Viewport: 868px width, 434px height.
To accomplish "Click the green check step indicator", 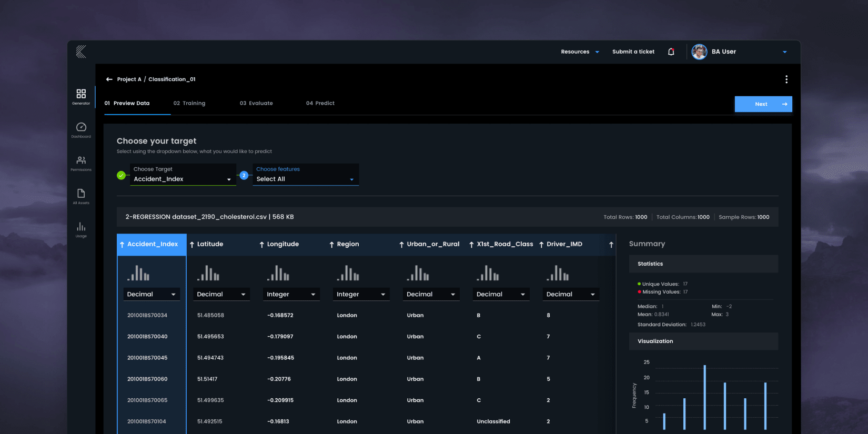I will [x=122, y=175].
